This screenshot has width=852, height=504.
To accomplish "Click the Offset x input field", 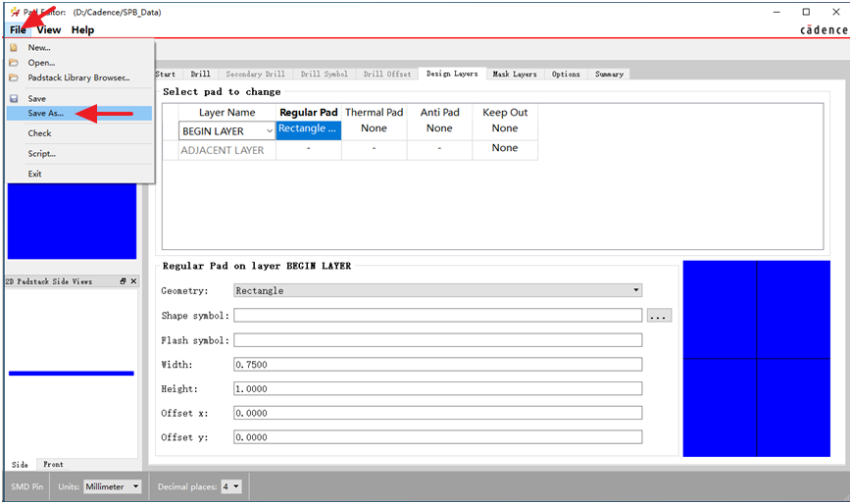I will tap(438, 413).
